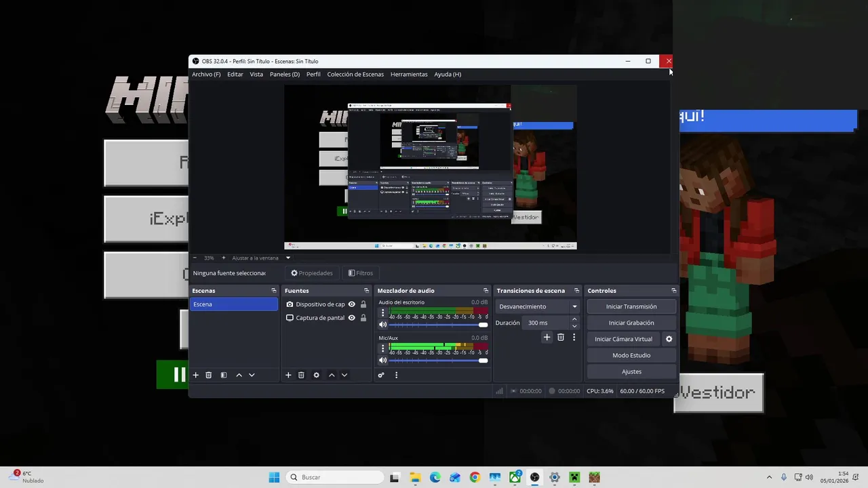This screenshot has width=868, height=488.
Task: Open Herramientas menu
Action: [409, 75]
